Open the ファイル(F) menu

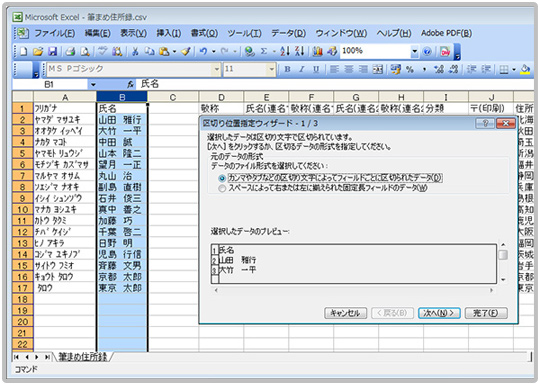click(x=54, y=33)
